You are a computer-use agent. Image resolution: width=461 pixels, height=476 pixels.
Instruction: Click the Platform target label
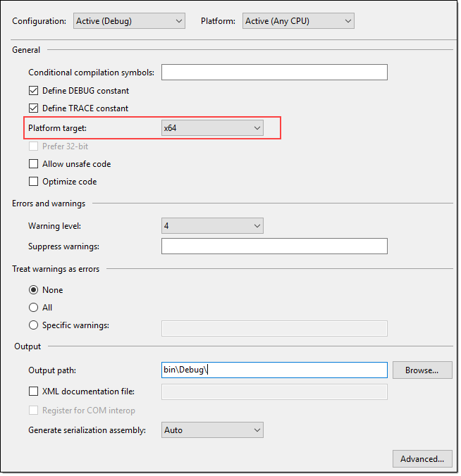coord(57,128)
